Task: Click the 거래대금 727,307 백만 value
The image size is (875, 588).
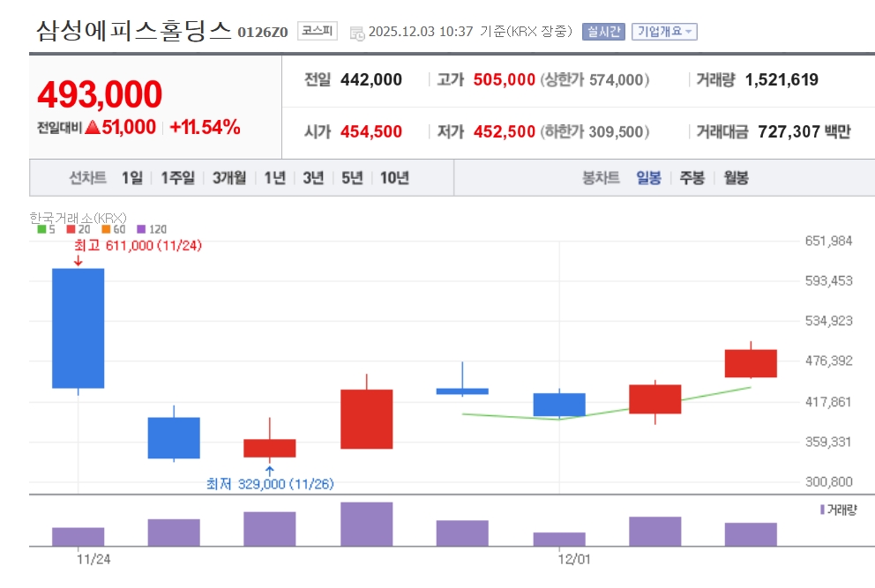Action: pos(804,131)
